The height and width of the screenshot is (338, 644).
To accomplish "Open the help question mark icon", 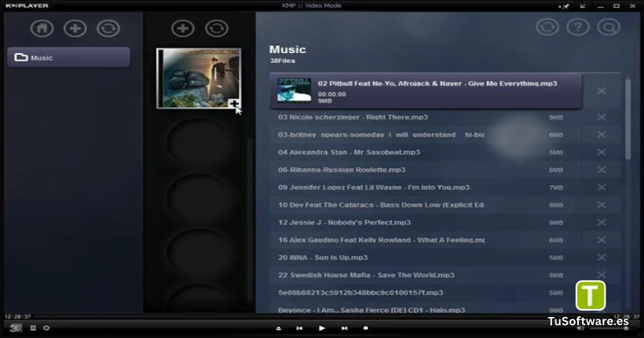I will (x=578, y=27).
